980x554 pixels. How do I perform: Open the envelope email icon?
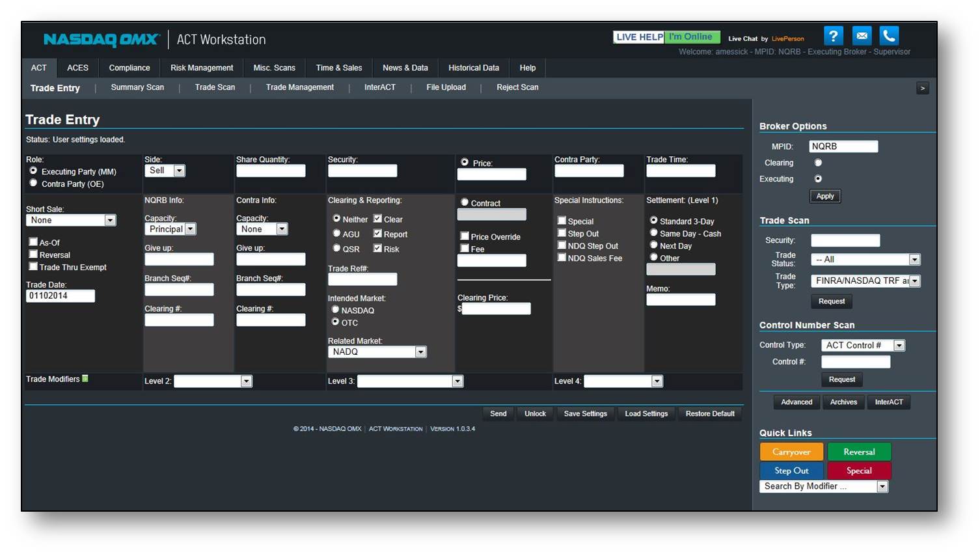[862, 36]
